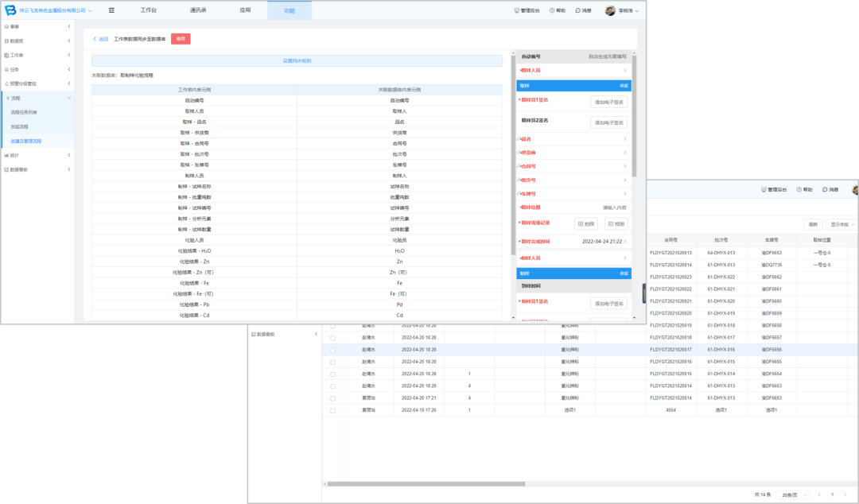This screenshot has height=504, width=859.
Task: Tick checkbox for row with batch 61-DHYX-016
Action: [332, 350]
